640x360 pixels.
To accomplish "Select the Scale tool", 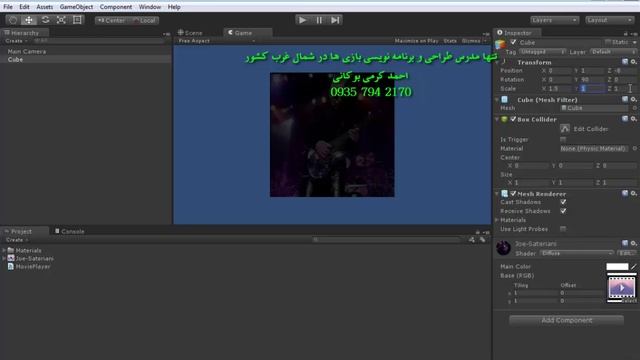I will [61, 20].
